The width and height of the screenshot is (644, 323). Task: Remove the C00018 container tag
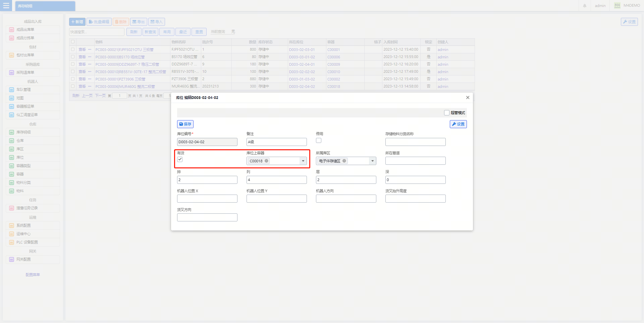[267, 161]
